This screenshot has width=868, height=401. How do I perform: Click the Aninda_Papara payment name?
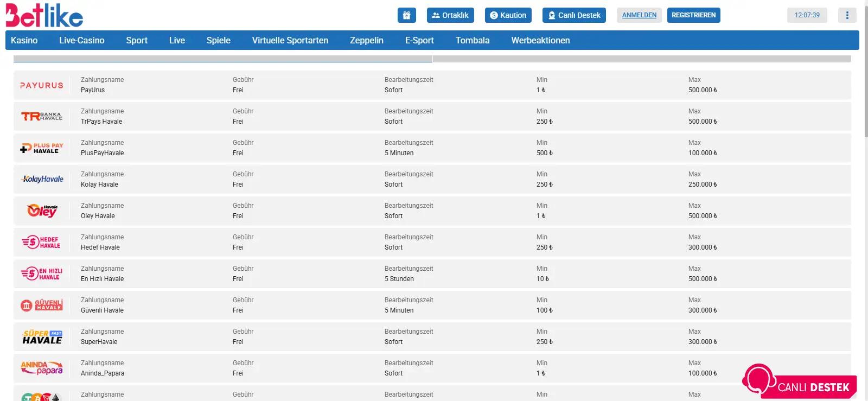point(103,373)
